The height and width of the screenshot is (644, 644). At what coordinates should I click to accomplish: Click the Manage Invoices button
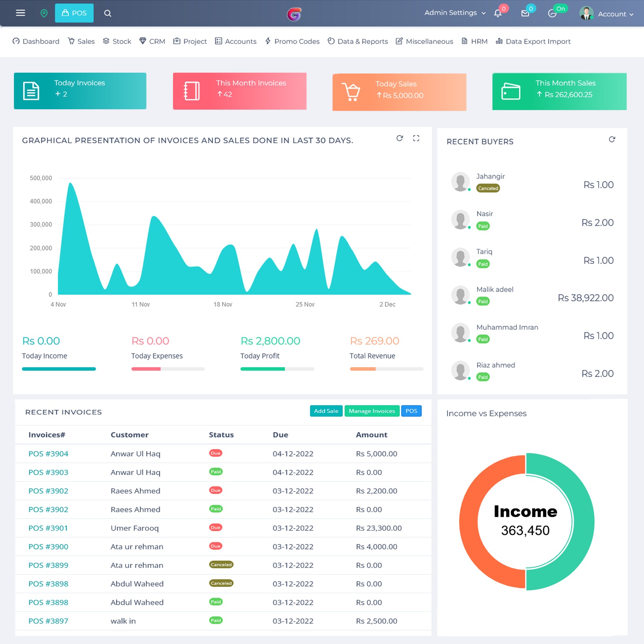(372, 411)
